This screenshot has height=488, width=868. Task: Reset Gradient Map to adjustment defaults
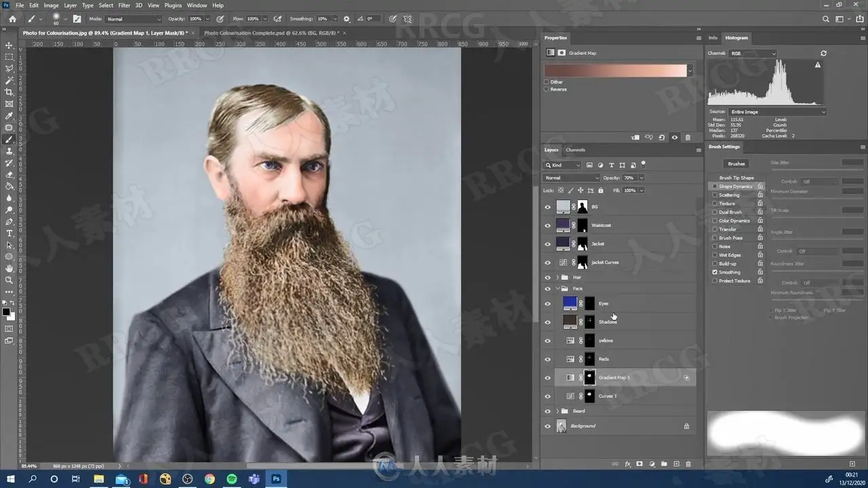click(x=661, y=138)
